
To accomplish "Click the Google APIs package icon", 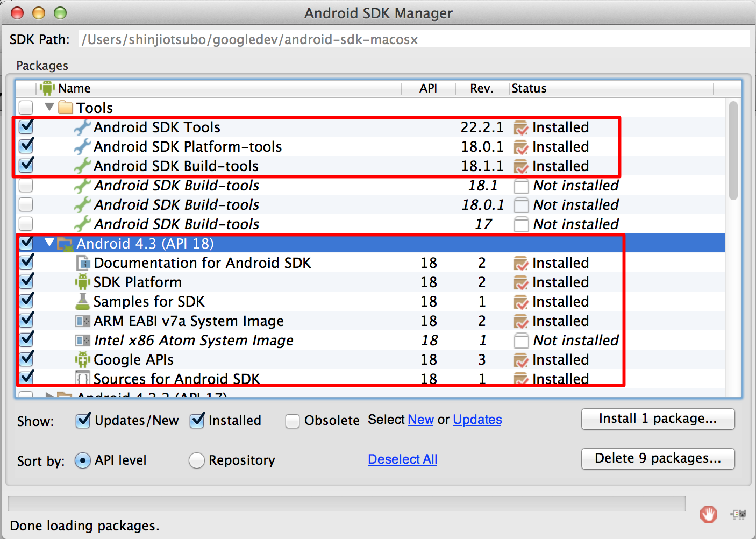I will coord(82,359).
